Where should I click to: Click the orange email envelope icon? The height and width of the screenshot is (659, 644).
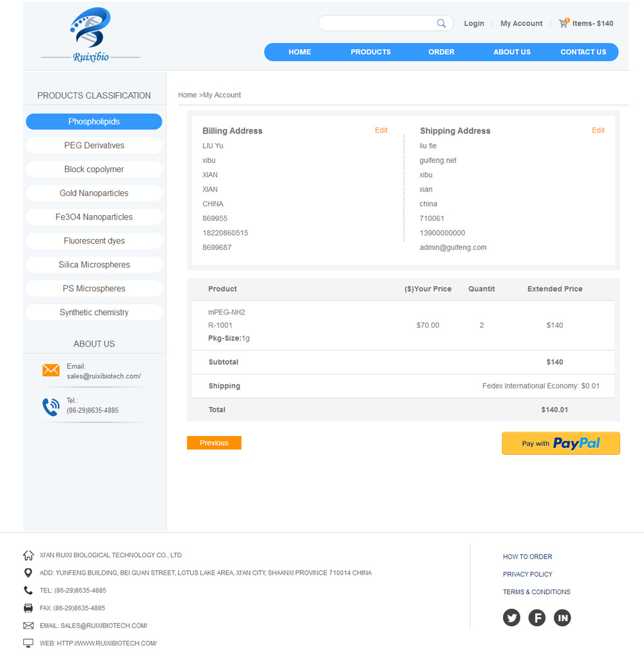click(x=51, y=370)
